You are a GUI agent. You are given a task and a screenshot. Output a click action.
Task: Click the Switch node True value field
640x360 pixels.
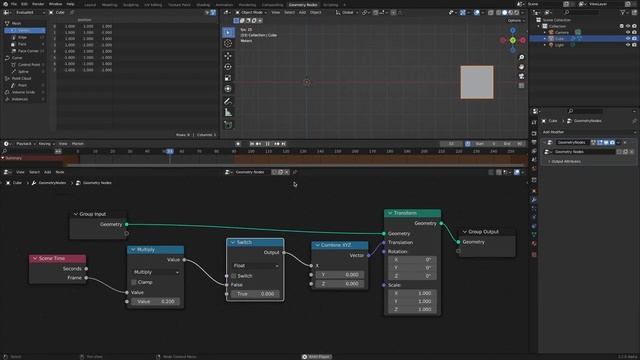pos(255,294)
